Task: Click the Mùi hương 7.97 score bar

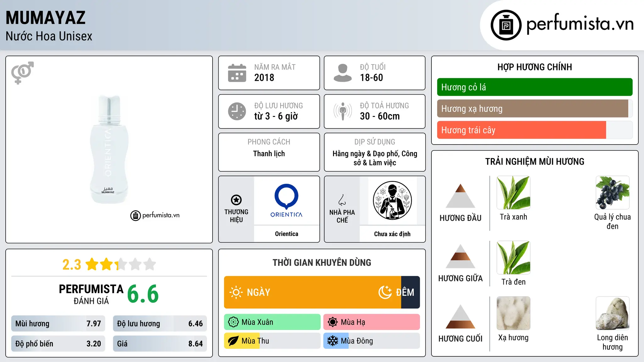Action: 58,324
